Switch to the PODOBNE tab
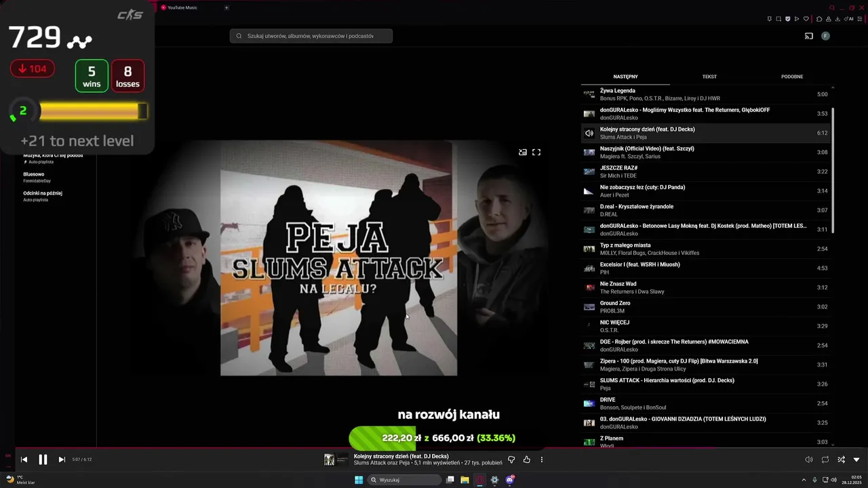Screen dimensions: 868x488 point(792,77)
